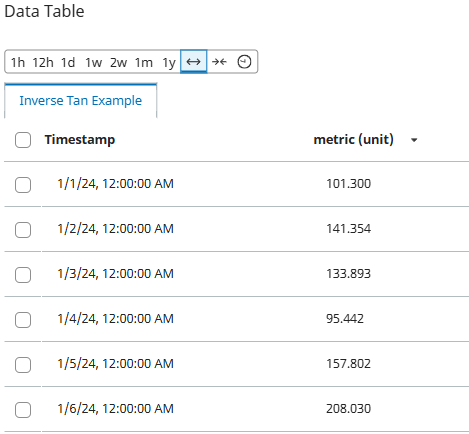
Task: Click the value 208.030
Action: point(348,409)
